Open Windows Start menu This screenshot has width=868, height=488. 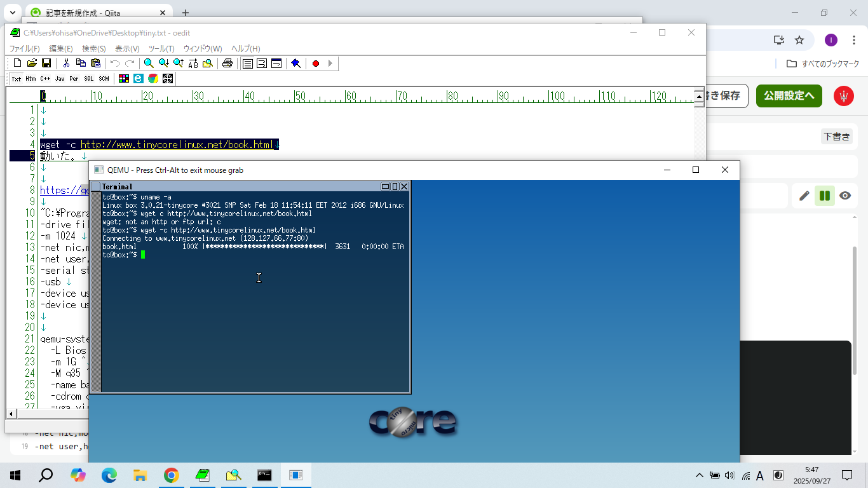(x=15, y=475)
